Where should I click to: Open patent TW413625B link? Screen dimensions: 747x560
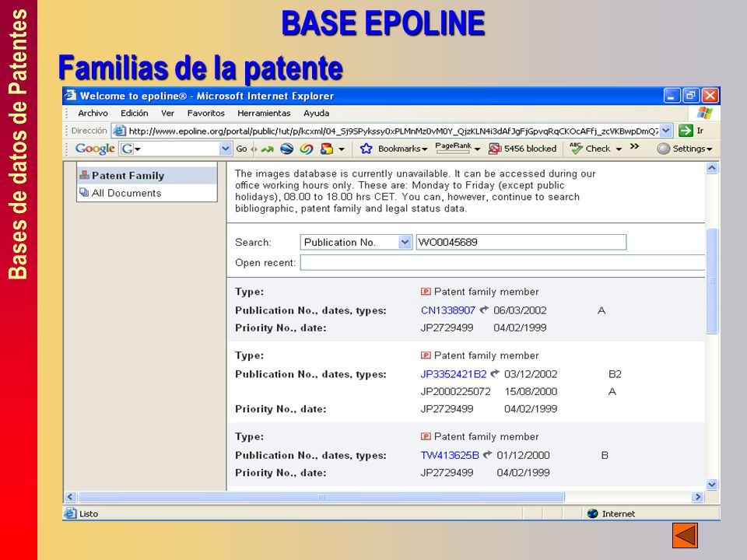pos(450,455)
